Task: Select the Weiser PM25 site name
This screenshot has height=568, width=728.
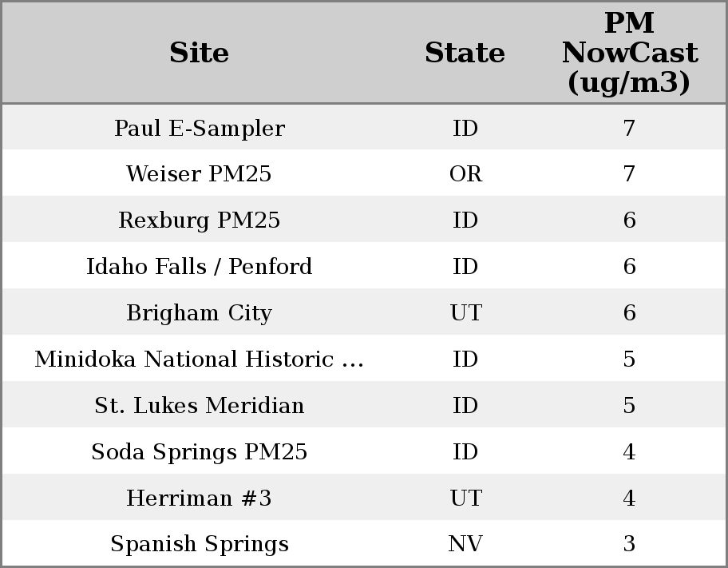Action: click(199, 174)
